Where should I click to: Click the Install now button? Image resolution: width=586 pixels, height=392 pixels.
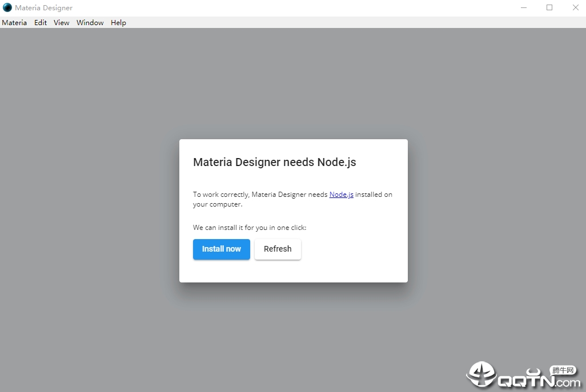[222, 249]
